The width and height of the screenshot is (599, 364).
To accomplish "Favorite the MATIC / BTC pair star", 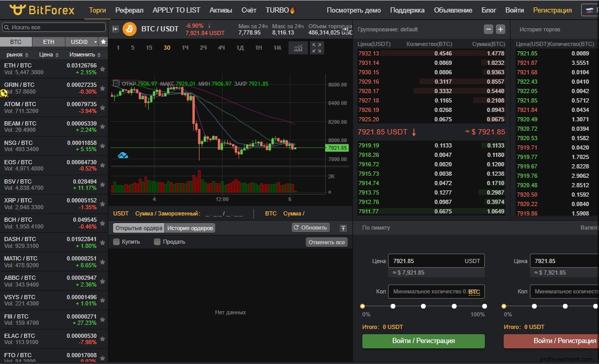I will pos(103,261).
